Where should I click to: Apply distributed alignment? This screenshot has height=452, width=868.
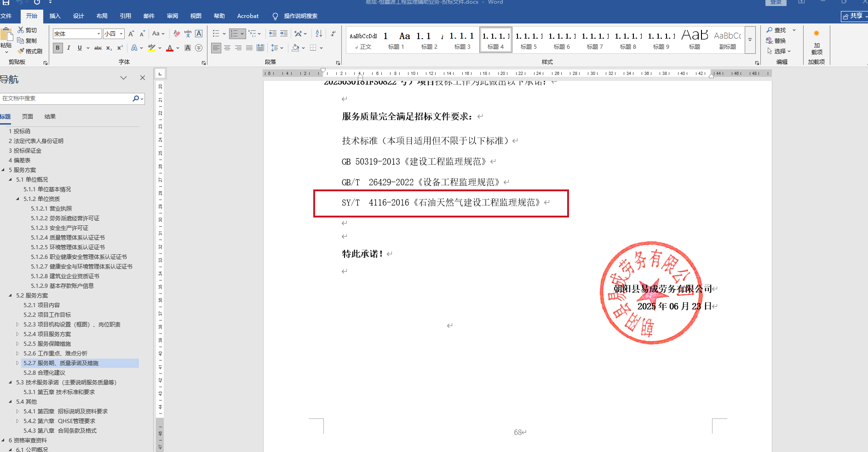[260, 48]
